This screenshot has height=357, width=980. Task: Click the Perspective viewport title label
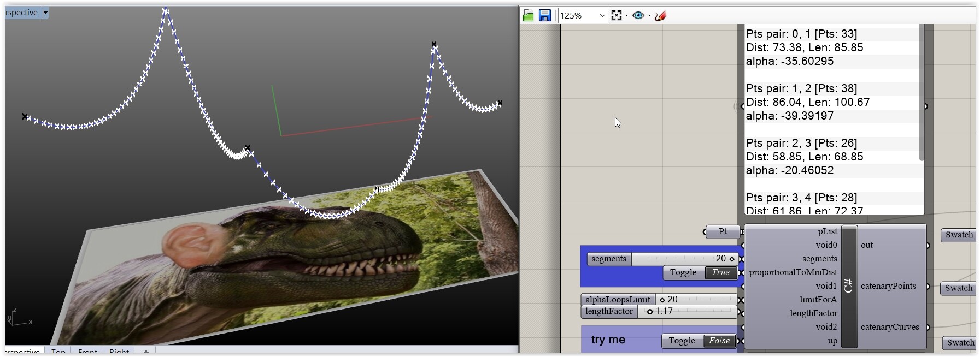pyautogui.click(x=22, y=13)
